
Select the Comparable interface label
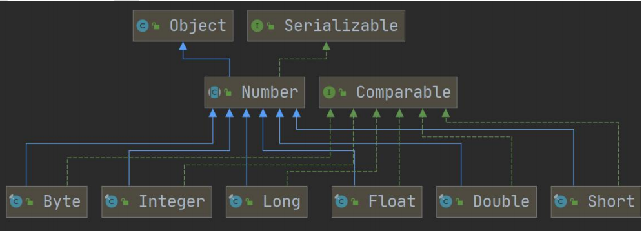pos(403,92)
